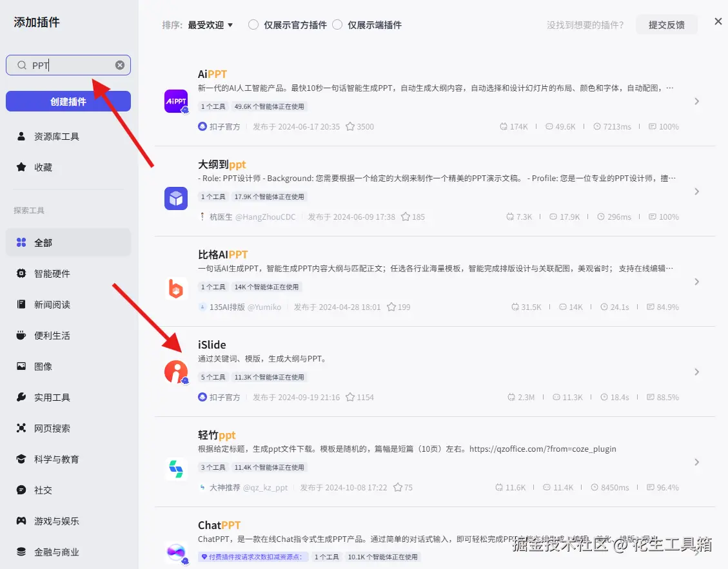Click the 金融与商业 coins icon
Viewport: 728px width, 569px height.
click(x=21, y=552)
